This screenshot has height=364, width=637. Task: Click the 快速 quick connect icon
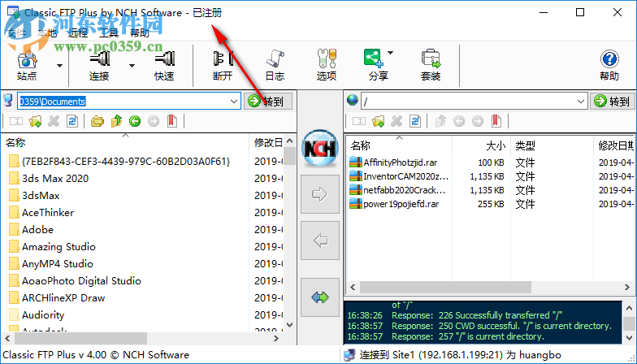(164, 65)
